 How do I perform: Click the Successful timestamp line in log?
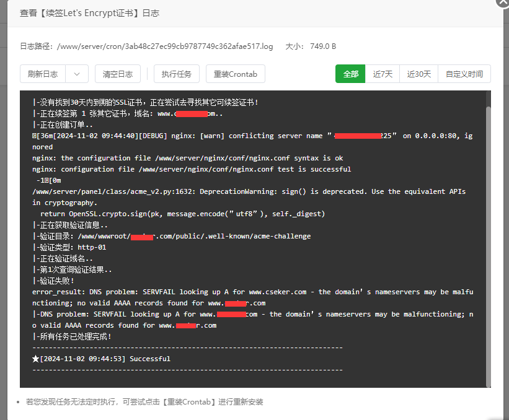101,359
